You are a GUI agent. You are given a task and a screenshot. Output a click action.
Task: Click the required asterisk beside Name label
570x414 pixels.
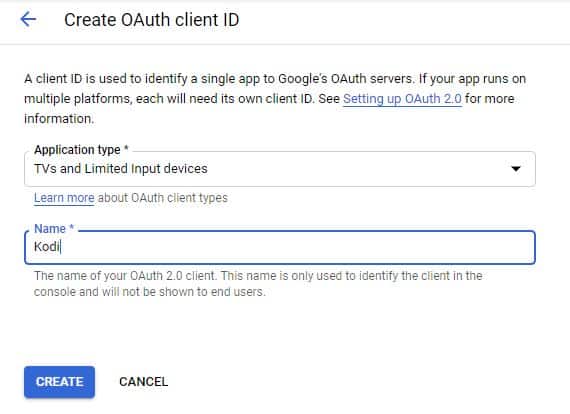pos(72,227)
